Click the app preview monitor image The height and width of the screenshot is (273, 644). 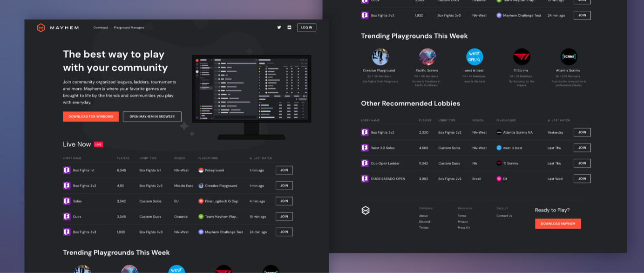pos(251,97)
